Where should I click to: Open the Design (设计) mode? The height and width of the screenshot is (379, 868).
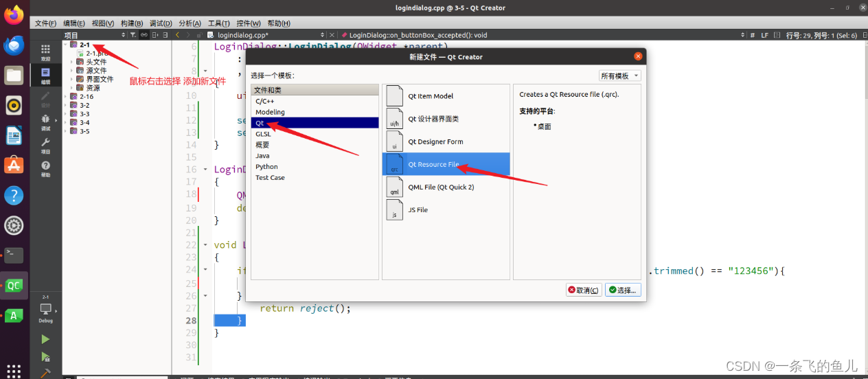point(45,99)
